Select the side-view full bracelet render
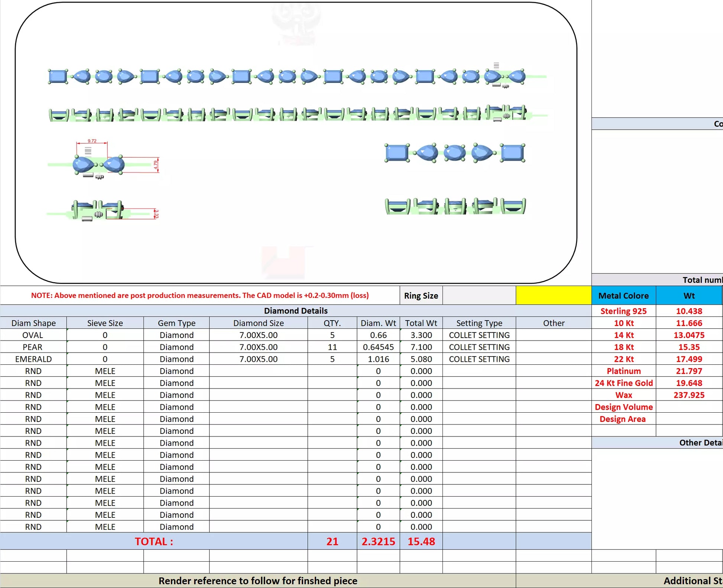The image size is (723, 588). click(x=286, y=114)
